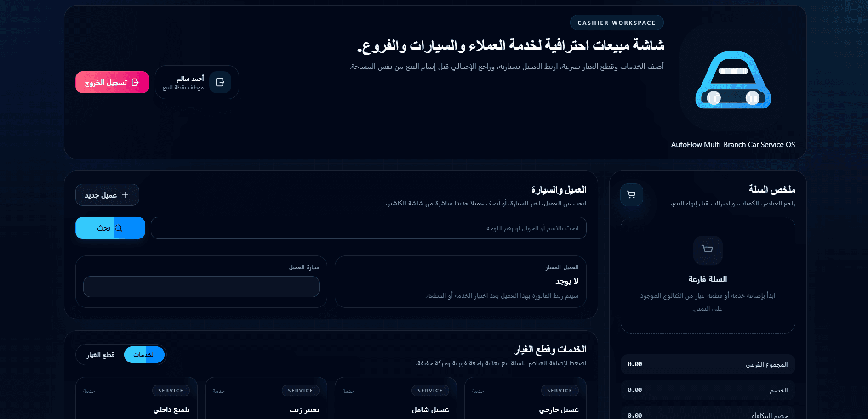The image size is (868, 419).
Task: Click the CASHIER WORKSPACE badge
Action: point(617,23)
